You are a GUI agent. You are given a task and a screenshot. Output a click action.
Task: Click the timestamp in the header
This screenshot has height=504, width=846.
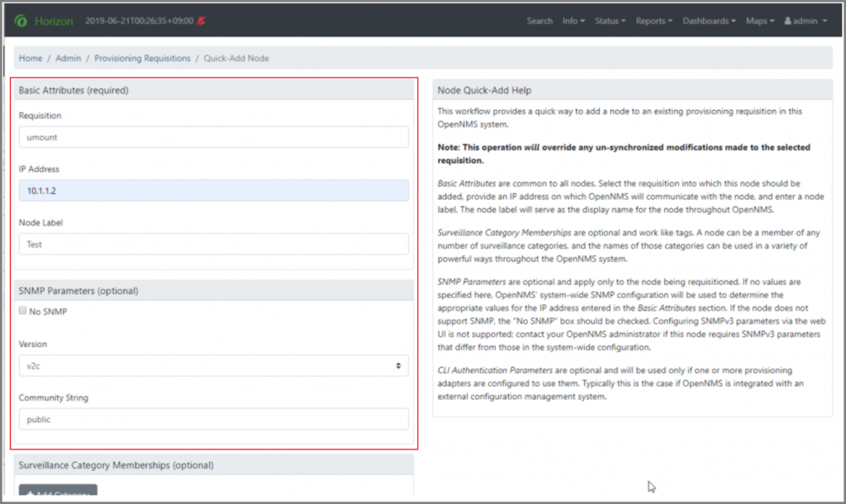139,21
